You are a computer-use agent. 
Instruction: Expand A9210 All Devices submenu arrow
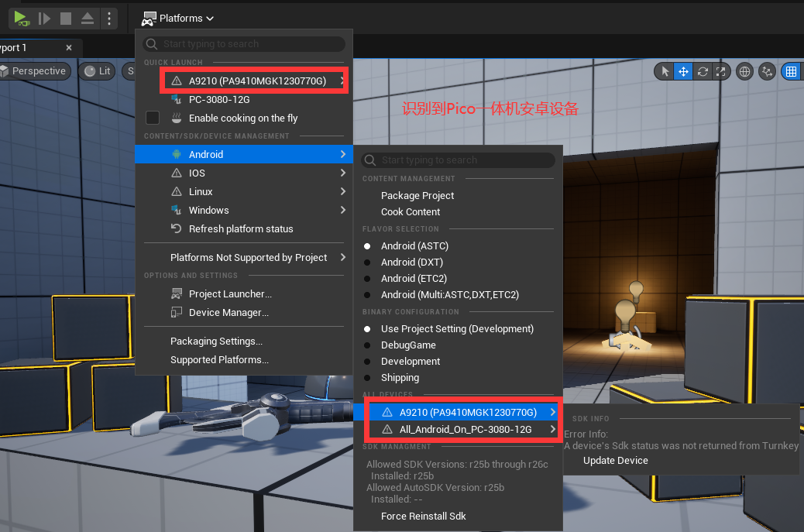click(x=553, y=412)
